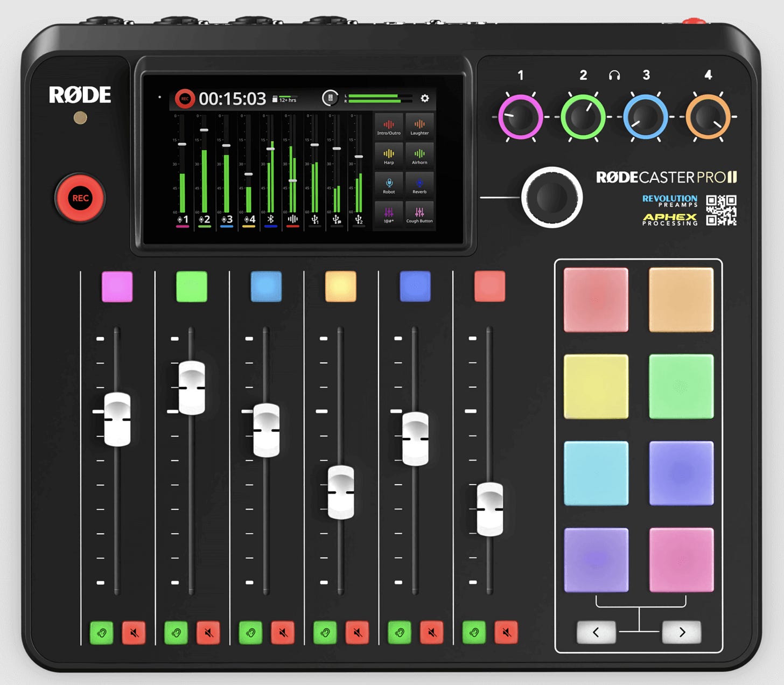Screen dimensions: 784x685
Task: Toggle mute on the yellow fader channel
Action: 357,633
